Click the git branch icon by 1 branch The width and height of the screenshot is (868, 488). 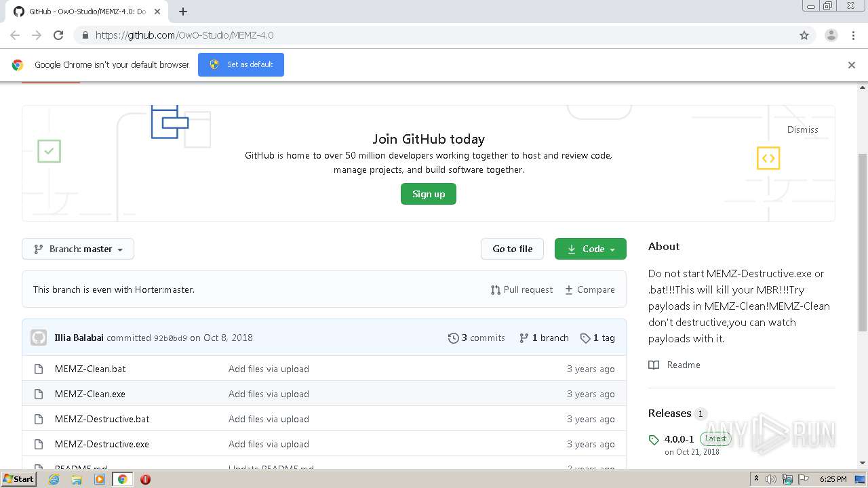pyautogui.click(x=524, y=338)
